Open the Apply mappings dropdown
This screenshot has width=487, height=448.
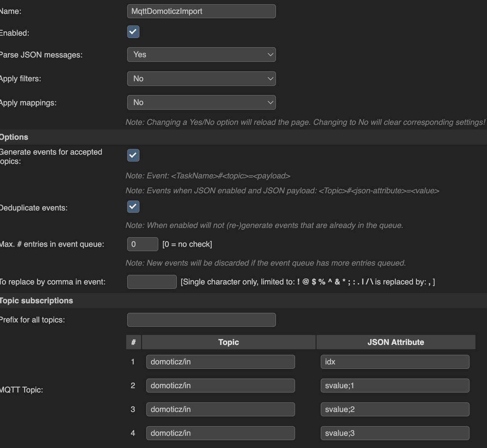click(x=201, y=102)
